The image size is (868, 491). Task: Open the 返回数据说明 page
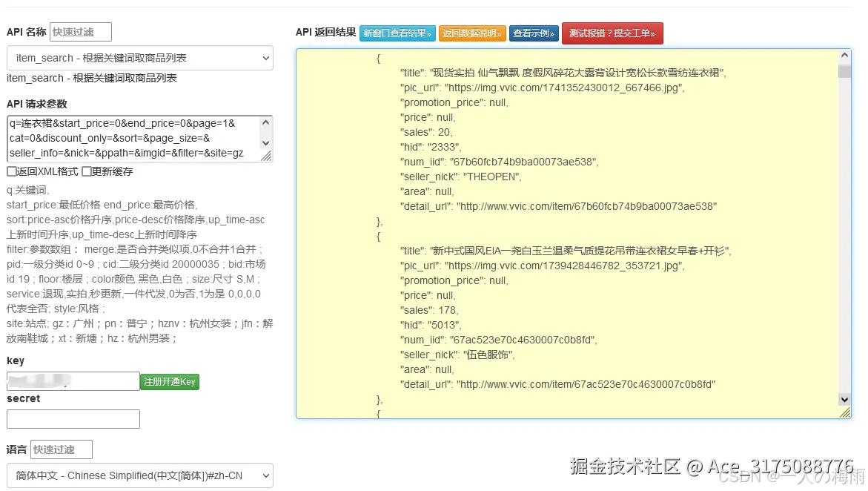(474, 33)
